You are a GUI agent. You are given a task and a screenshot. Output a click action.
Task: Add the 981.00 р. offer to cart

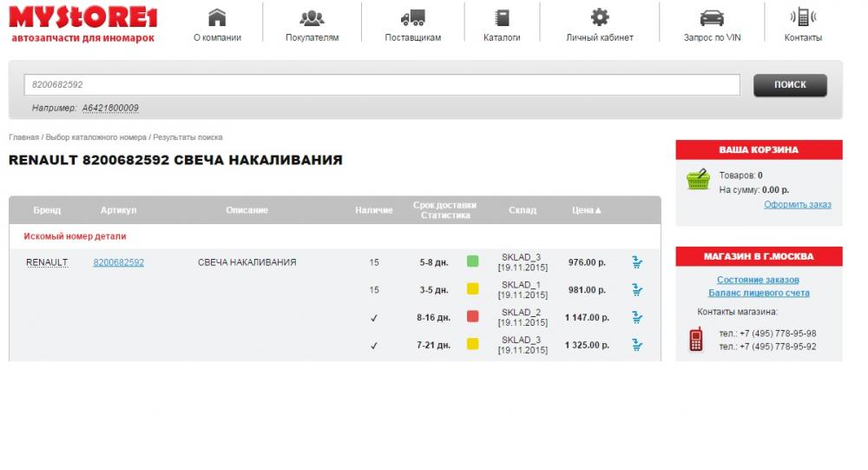[x=637, y=290]
